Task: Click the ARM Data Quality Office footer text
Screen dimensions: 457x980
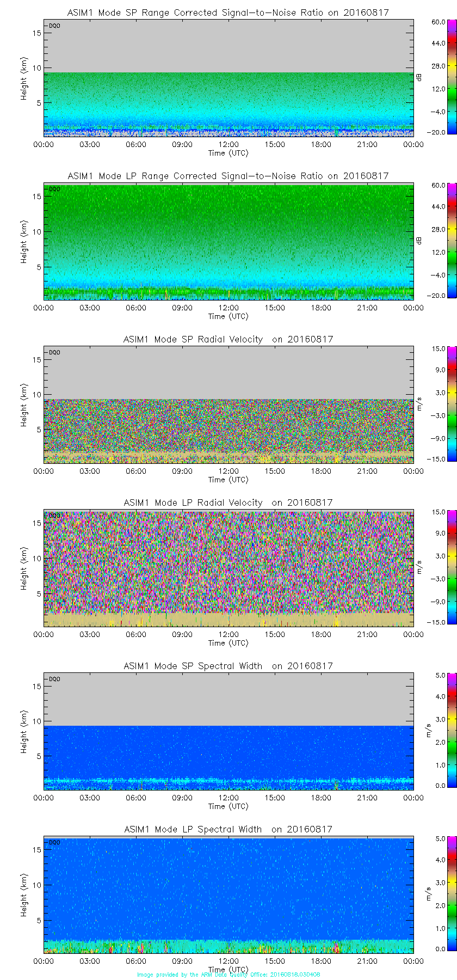Action: [228, 975]
